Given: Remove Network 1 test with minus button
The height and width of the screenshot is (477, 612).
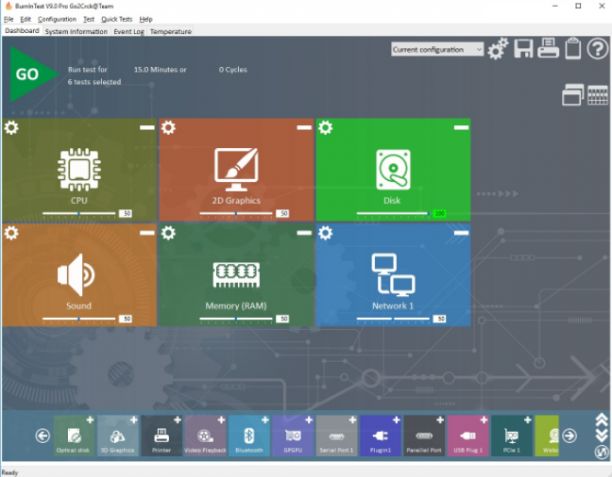Looking at the screenshot, I should pos(461,233).
